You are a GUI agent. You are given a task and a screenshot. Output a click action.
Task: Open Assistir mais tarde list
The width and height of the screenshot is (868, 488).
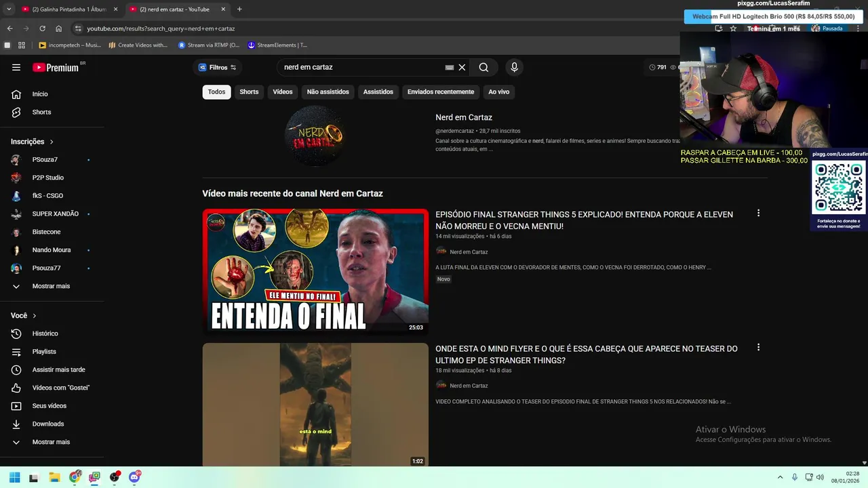point(52,369)
